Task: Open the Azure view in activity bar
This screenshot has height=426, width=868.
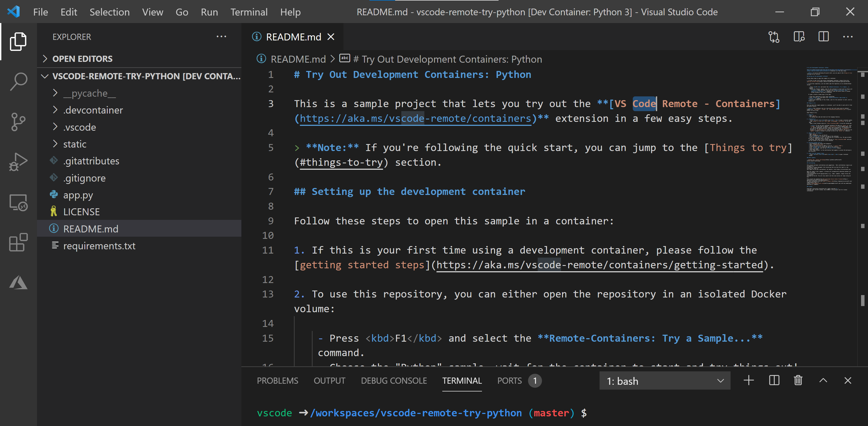Action: pos(18,282)
